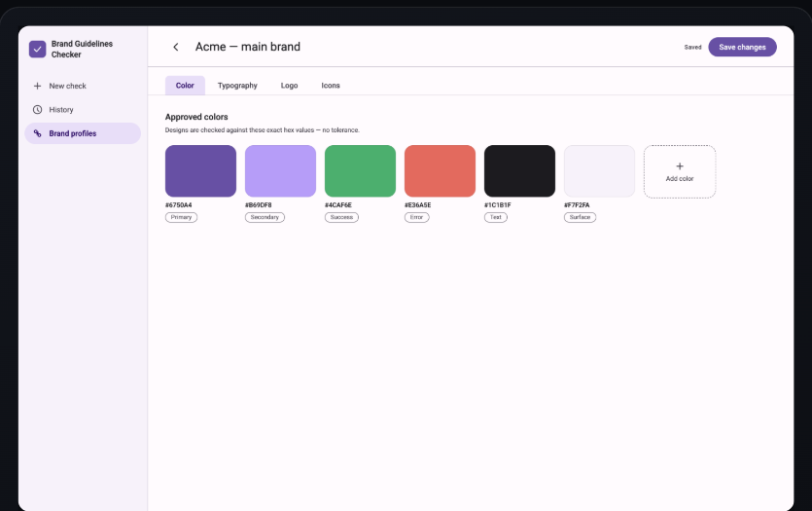Click the plus icon beside New check
812x511 pixels.
(x=37, y=86)
